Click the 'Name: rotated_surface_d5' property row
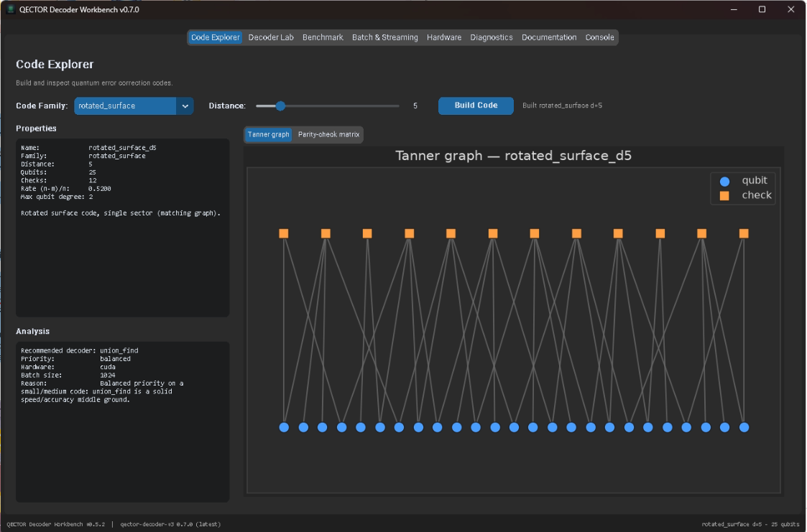The height and width of the screenshot is (532, 807). click(88, 147)
